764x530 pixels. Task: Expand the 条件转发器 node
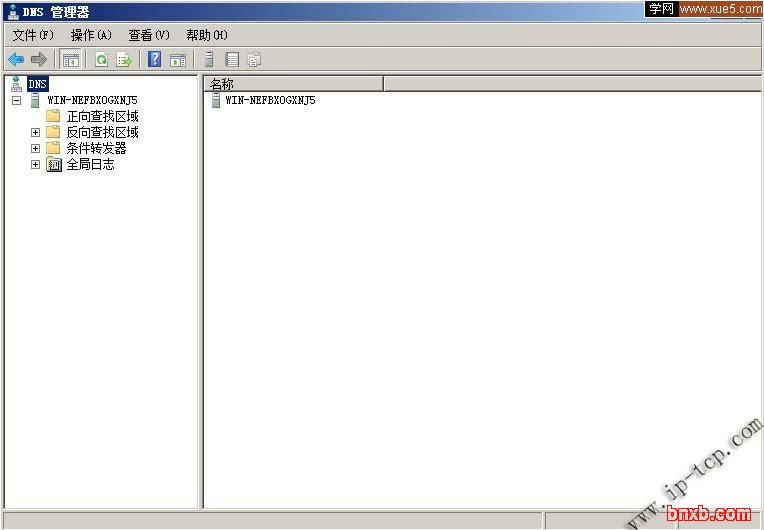coord(35,148)
